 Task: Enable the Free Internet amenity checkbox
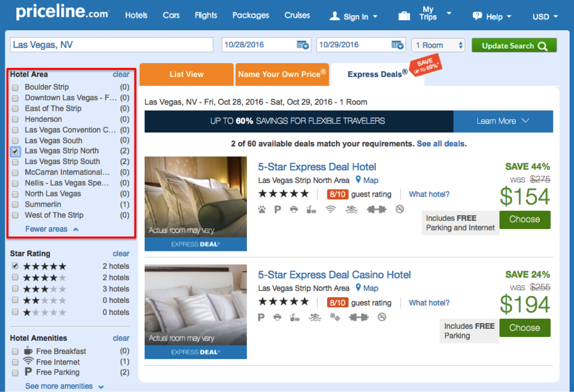(15, 362)
